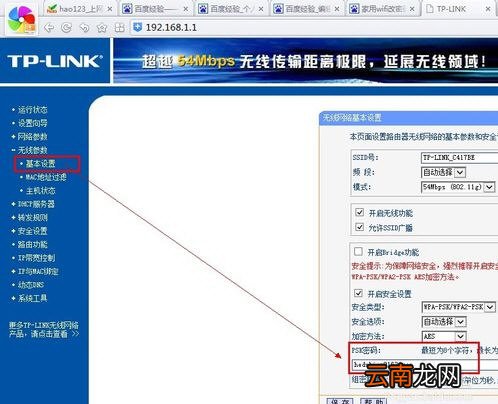This screenshot has width=498, height=404.
Task: Expand IP带宽控制 in the sidebar
Action: tap(36, 258)
